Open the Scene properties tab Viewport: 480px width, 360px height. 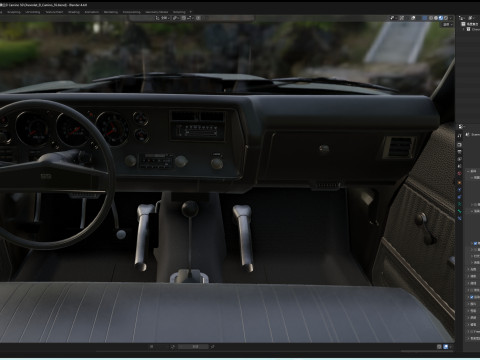tap(459, 166)
